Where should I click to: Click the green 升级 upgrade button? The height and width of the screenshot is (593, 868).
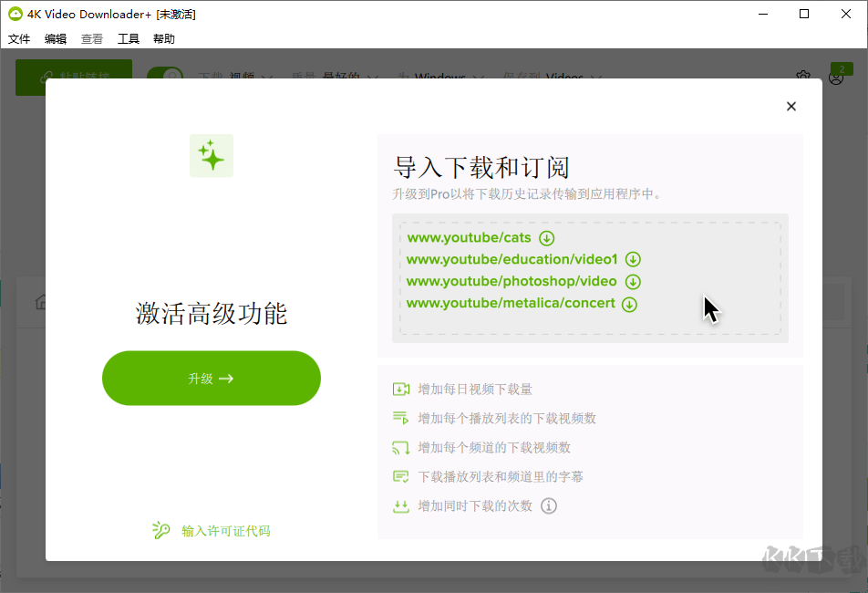point(212,379)
